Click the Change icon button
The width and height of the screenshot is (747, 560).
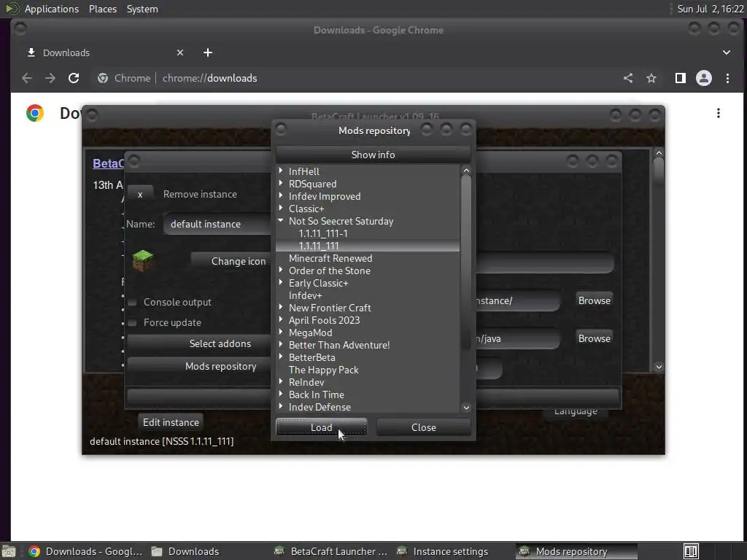(x=231, y=261)
